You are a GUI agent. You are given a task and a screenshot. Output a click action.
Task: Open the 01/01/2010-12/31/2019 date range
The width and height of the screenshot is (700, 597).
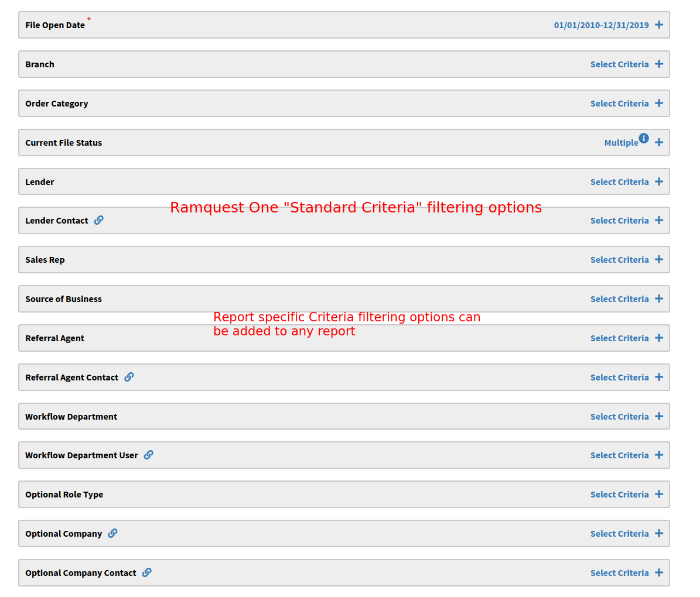602,25
